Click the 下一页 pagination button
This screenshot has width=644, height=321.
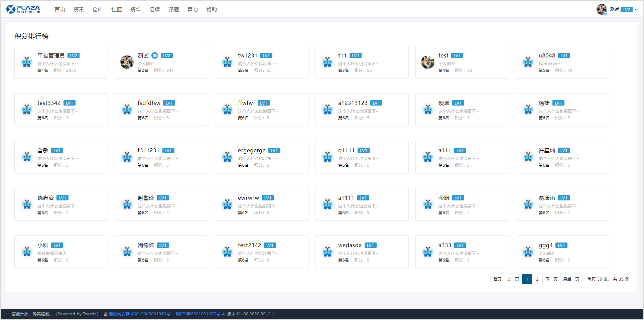551,279
